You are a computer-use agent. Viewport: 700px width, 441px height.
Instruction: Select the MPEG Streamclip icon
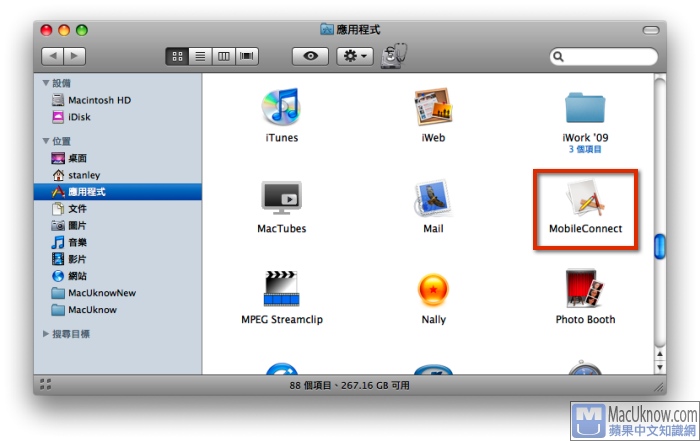click(x=281, y=289)
